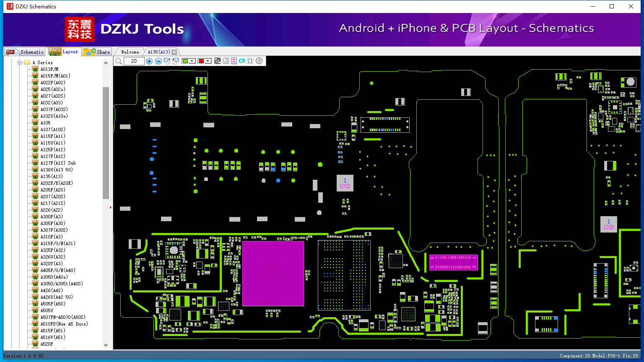Click the red arrow collapsing the side panel
This screenshot has width=644, height=362.
(x=111, y=207)
